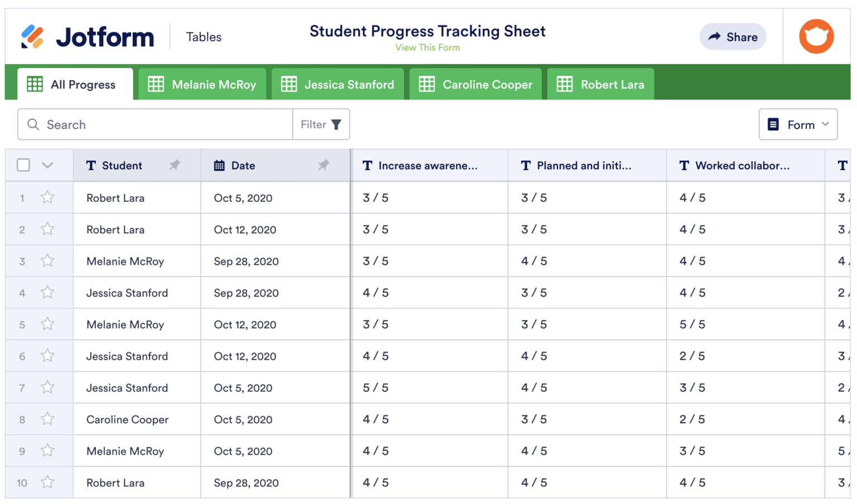
Task: Click inside the Search field
Action: coord(139,124)
